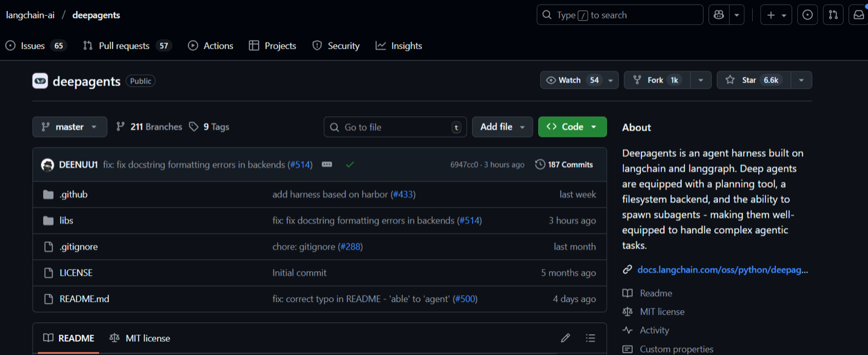Image resolution: width=868 pixels, height=355 pixels.
Task: Open the Add file dropdown
Action: [502, 127]
